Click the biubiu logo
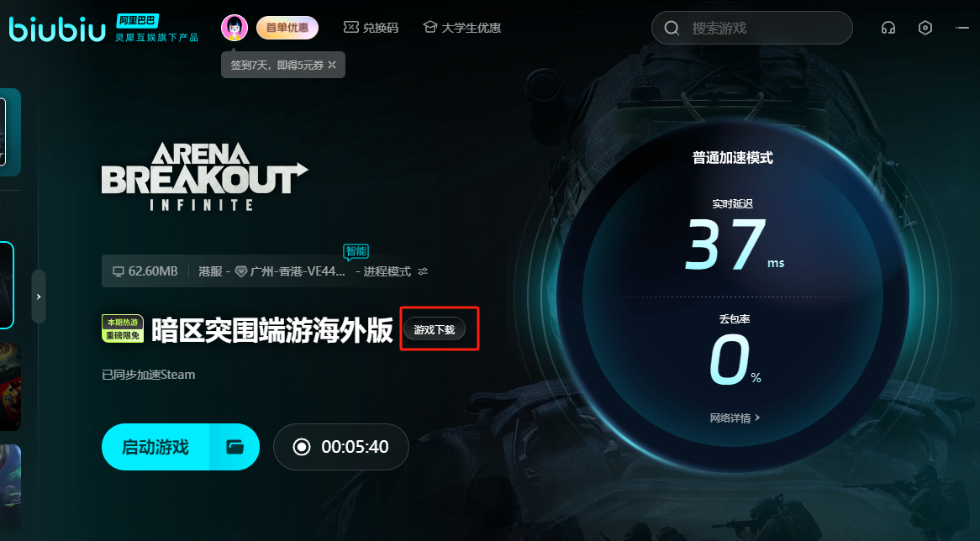 (57, 29)
